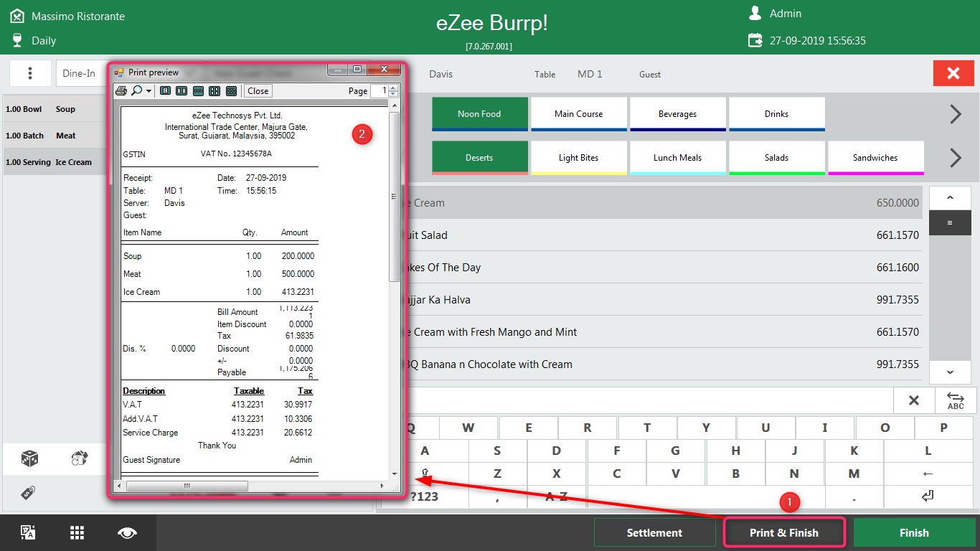Select the Beverages menu tab
The height and width of the screenshot is (551, 980).
[x=678, y=114]
